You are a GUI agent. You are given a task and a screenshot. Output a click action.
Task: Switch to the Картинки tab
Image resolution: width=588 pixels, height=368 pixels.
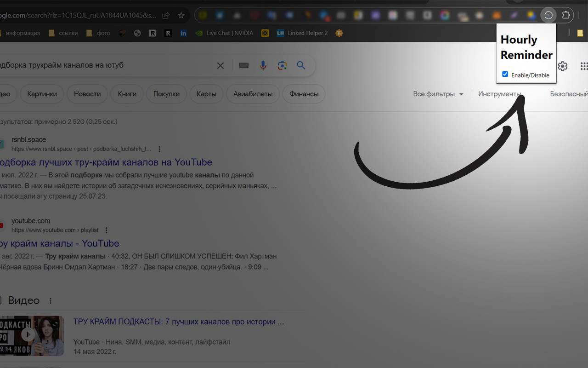[x=42, y=93]
